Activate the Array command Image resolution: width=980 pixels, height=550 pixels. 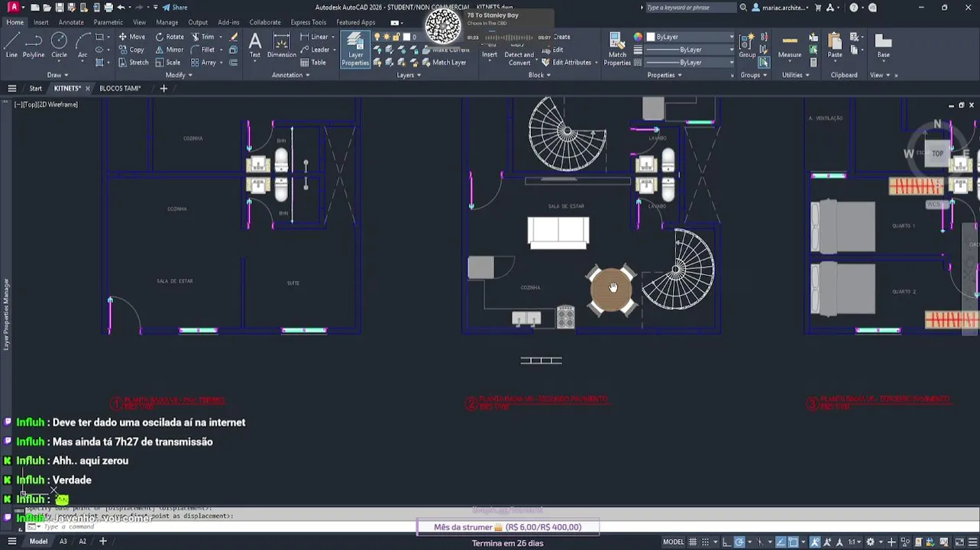point(203,63)
